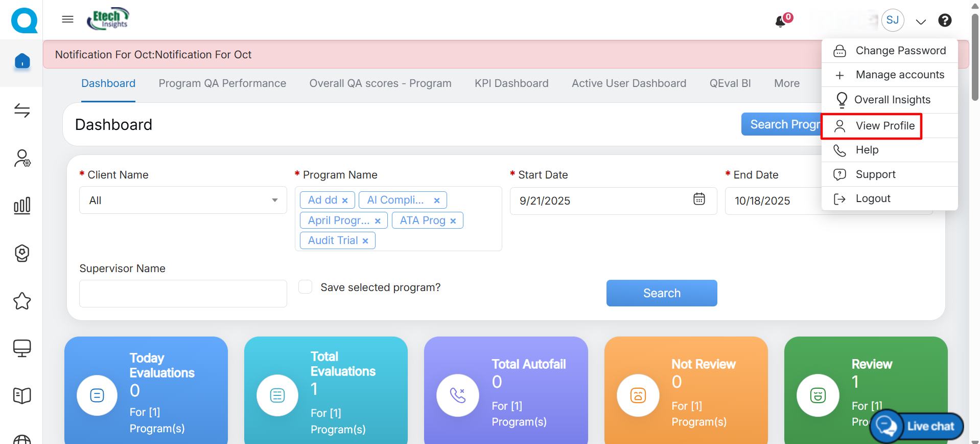Click the star icon in sidebar
Image resolution: width=980 pixels, height=444 pixels.
click(x=22, y=301)
